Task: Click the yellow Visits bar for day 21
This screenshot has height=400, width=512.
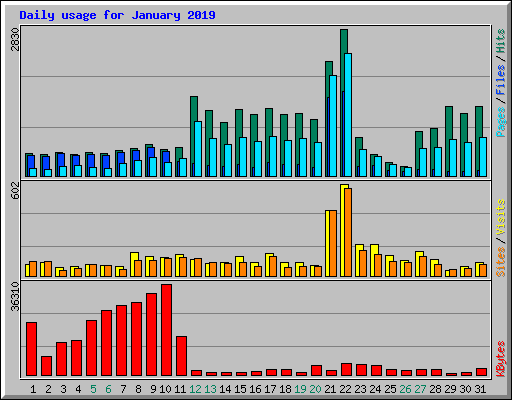Action: 327,243
